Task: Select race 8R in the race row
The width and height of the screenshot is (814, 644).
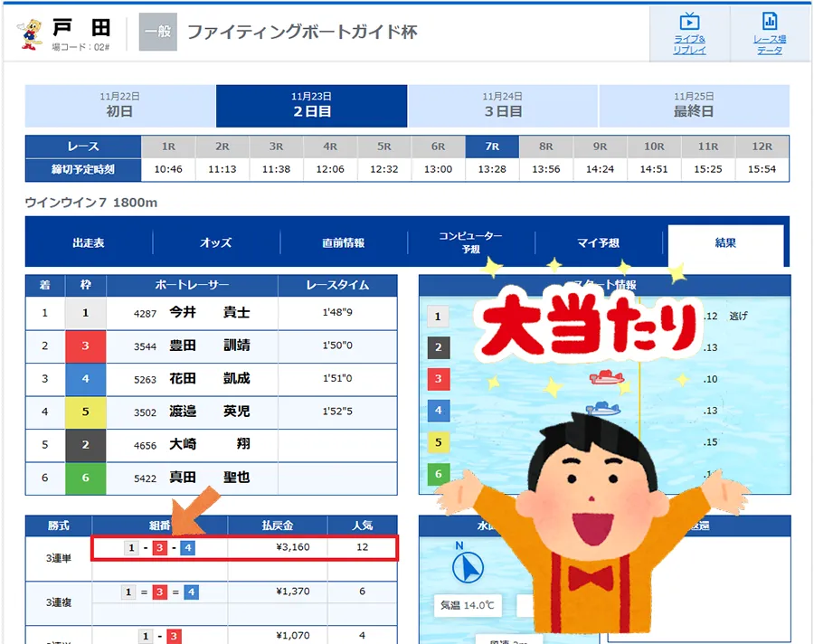Action: coord(545,147)
